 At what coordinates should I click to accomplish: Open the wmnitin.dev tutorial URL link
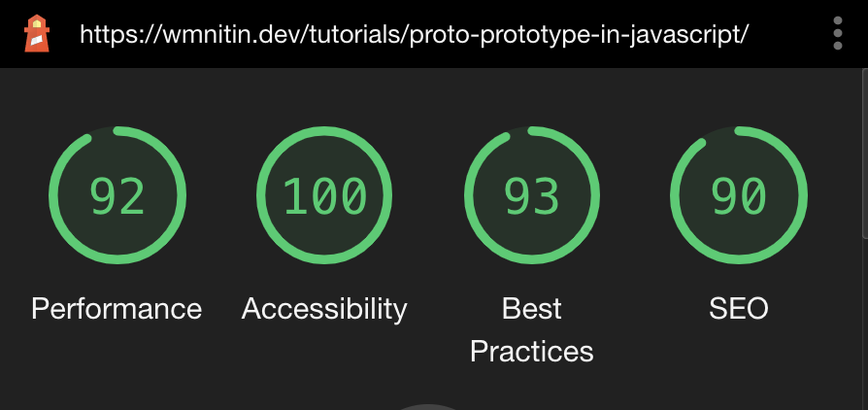pyautogui.click(x=414, y=35)
